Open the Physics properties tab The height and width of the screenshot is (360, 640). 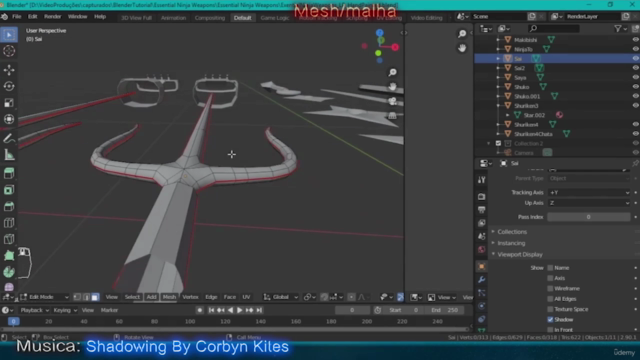point(482,306)
